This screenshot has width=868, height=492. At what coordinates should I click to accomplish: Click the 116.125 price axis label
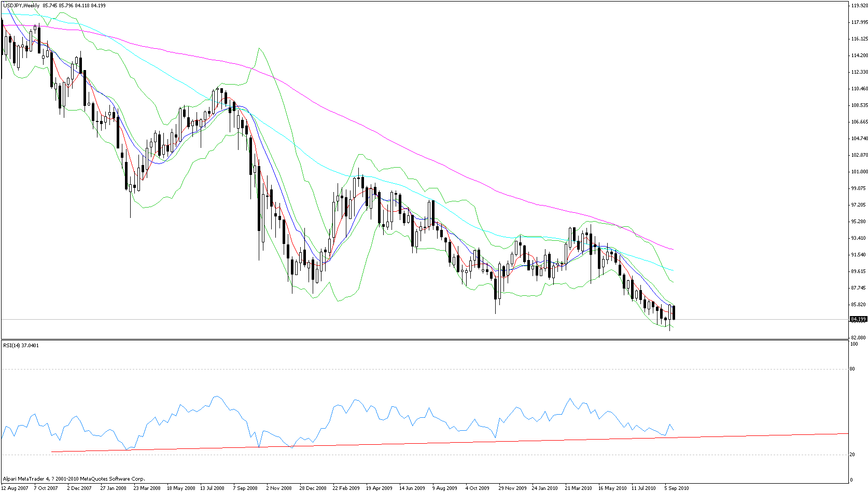click(860, 39)
